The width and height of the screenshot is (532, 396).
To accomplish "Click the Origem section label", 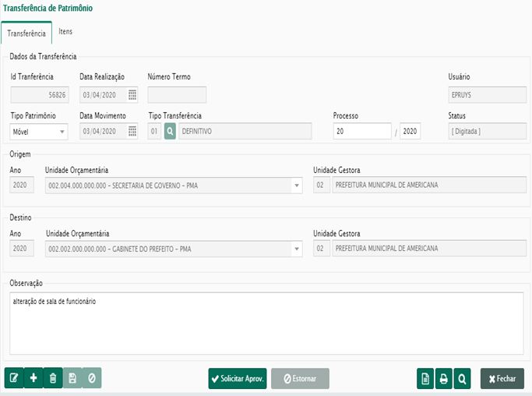I will pos(20,154).
